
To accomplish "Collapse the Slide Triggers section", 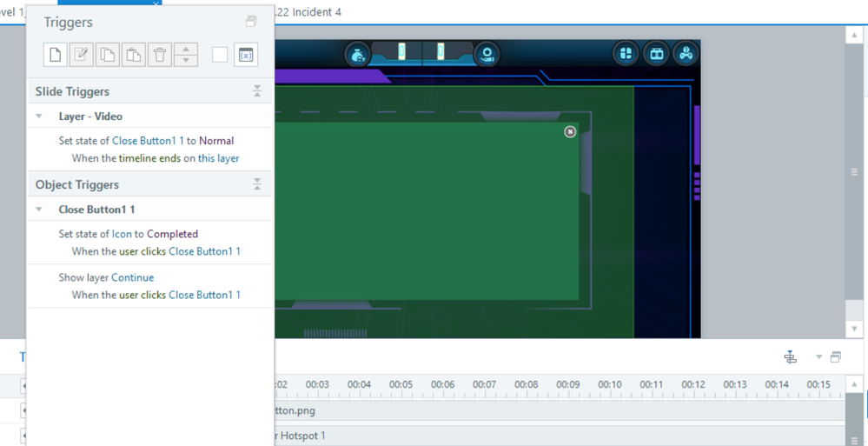I will [257, 91].
